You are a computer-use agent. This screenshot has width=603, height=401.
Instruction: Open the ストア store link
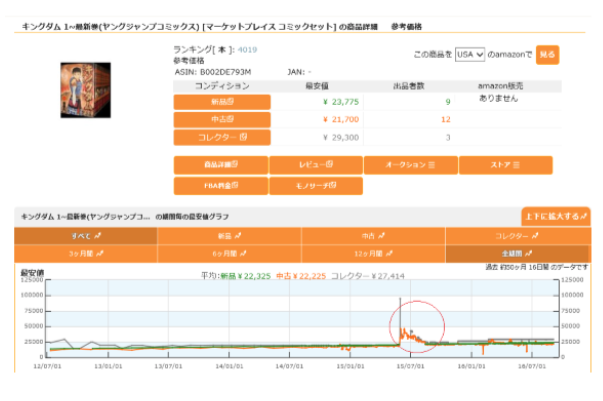point(505,165)
